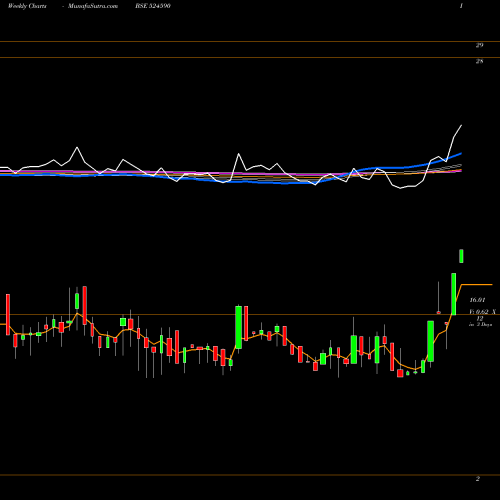Viewport: 500px width, 500px height.
Task: Click the price level label 28
Action: coord(479,61)
